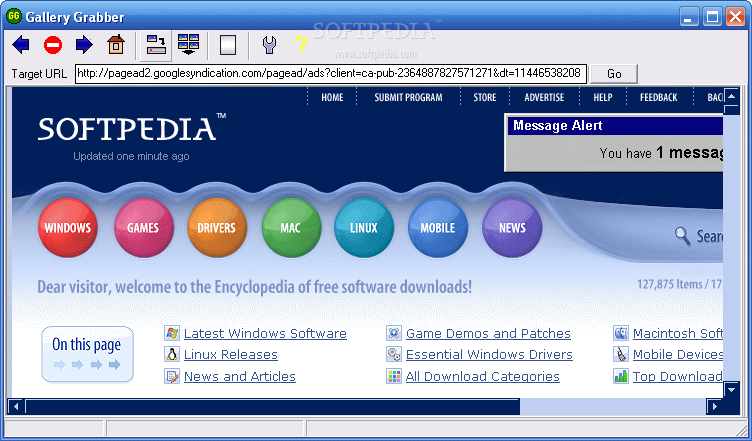
Task: Click the On this page box
Action: 87,355
